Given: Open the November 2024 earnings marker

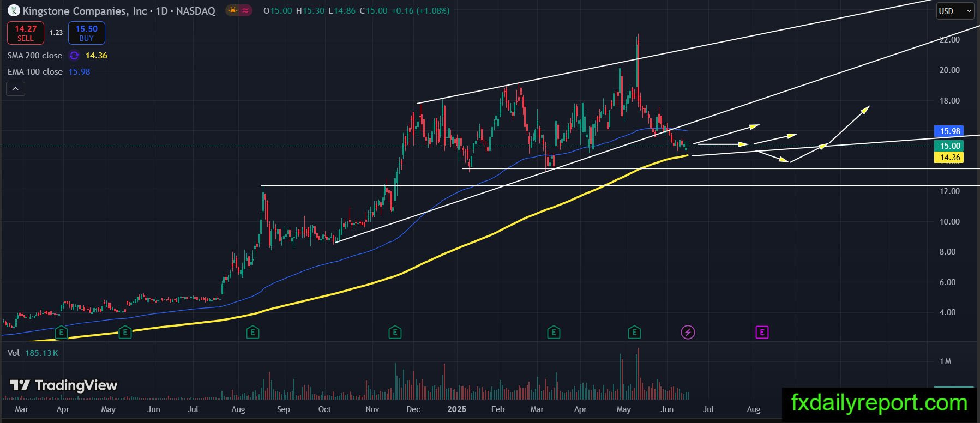Looking at the screenshot, I should (395, 332).
